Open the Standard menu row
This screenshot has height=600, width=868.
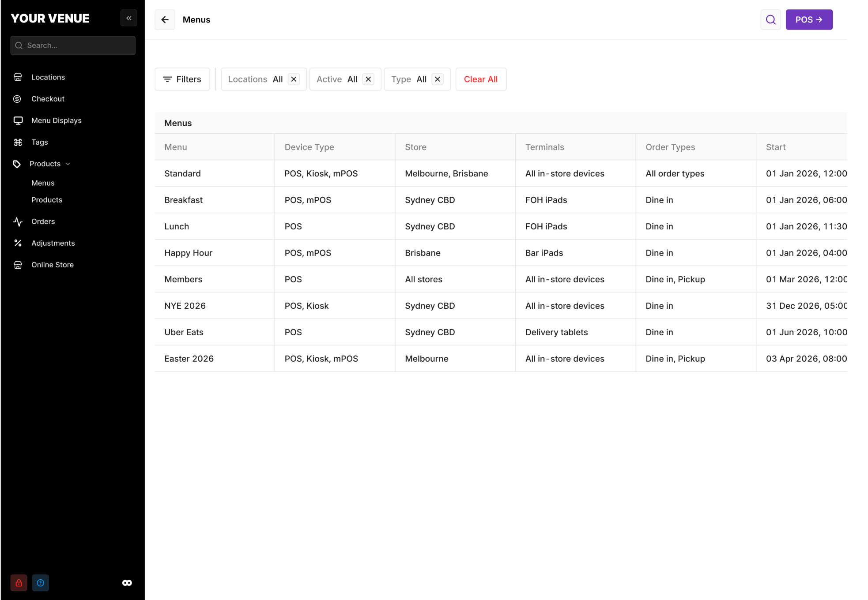[x=501, y=173]
